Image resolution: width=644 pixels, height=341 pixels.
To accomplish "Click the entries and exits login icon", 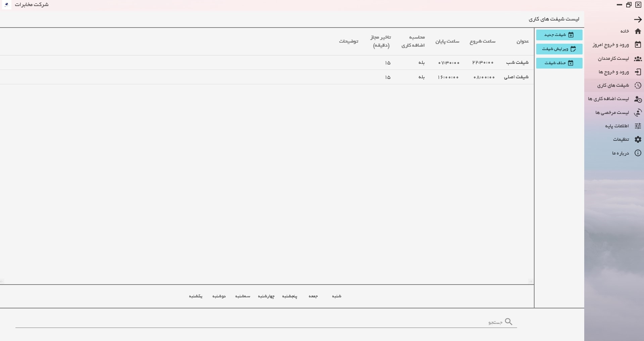I will 638,72.
